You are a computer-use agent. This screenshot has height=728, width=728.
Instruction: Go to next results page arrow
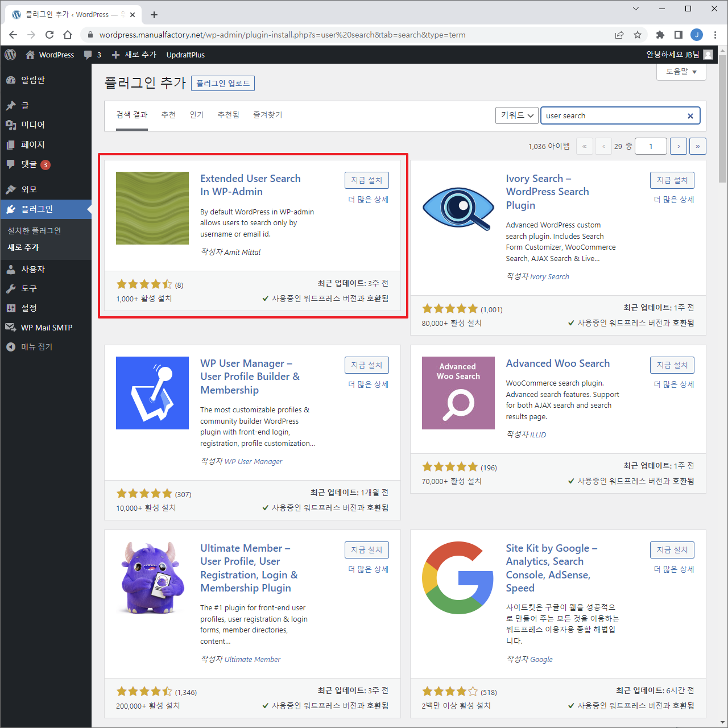click(679, 146)
